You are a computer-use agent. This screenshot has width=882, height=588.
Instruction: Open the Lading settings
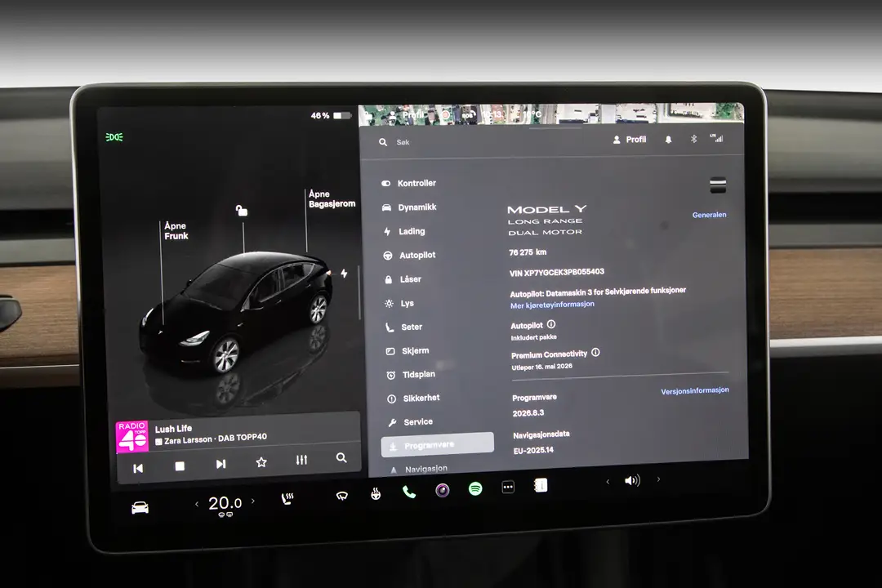coord(404,231)
